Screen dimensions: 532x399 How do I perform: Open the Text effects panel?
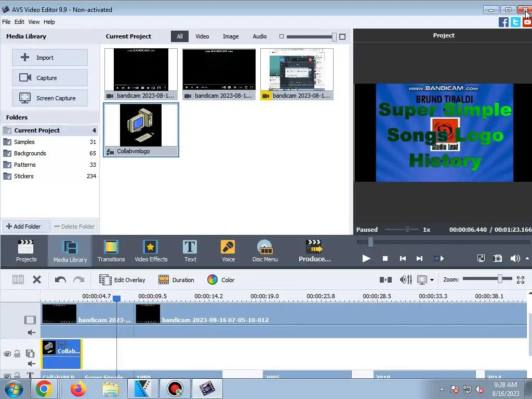[x=190, y=251]
